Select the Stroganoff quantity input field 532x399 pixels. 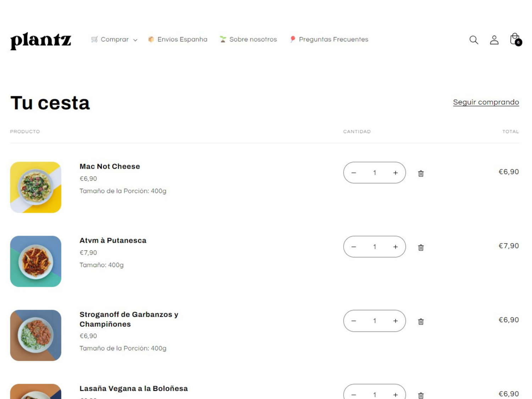[375, 321]
